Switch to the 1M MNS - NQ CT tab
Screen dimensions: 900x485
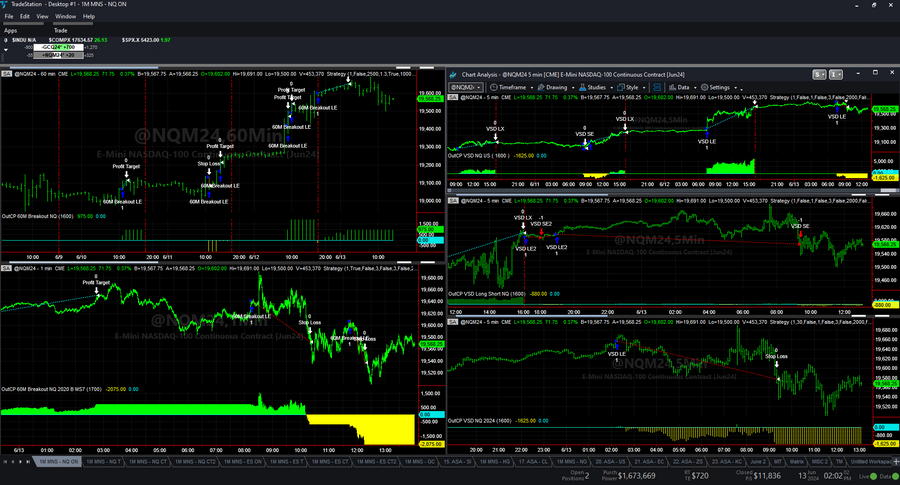(148, 461)
